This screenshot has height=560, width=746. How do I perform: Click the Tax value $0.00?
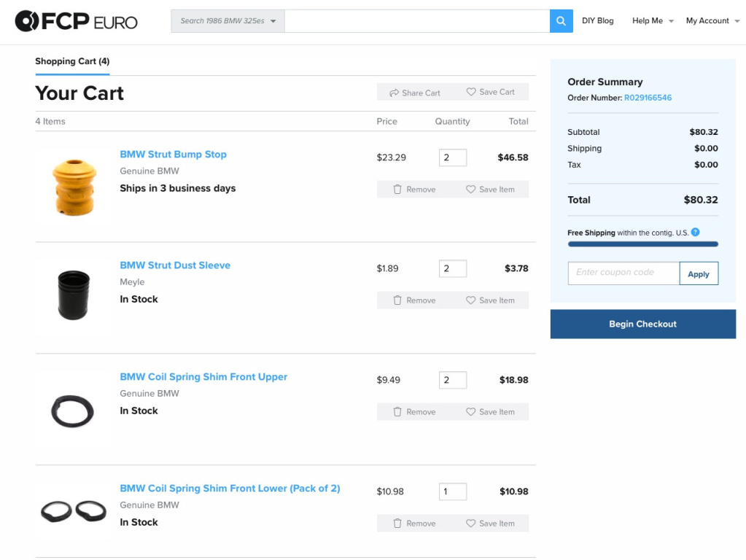[x=706, y=165]
